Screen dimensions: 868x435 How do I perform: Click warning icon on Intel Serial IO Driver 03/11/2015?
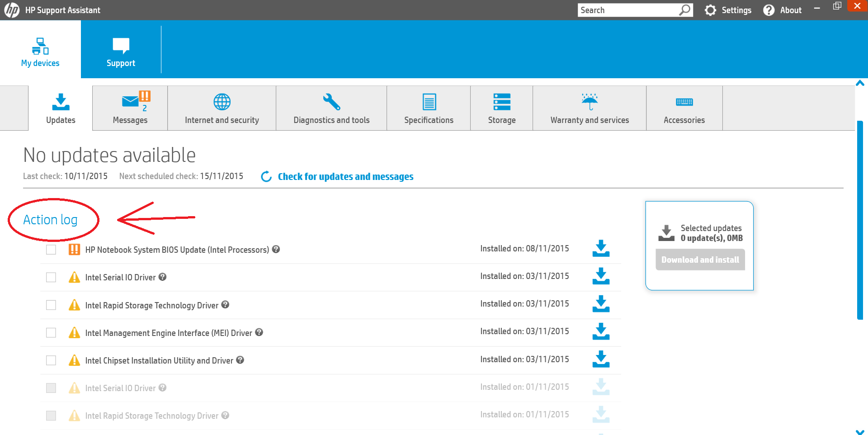tap(74, 277)
